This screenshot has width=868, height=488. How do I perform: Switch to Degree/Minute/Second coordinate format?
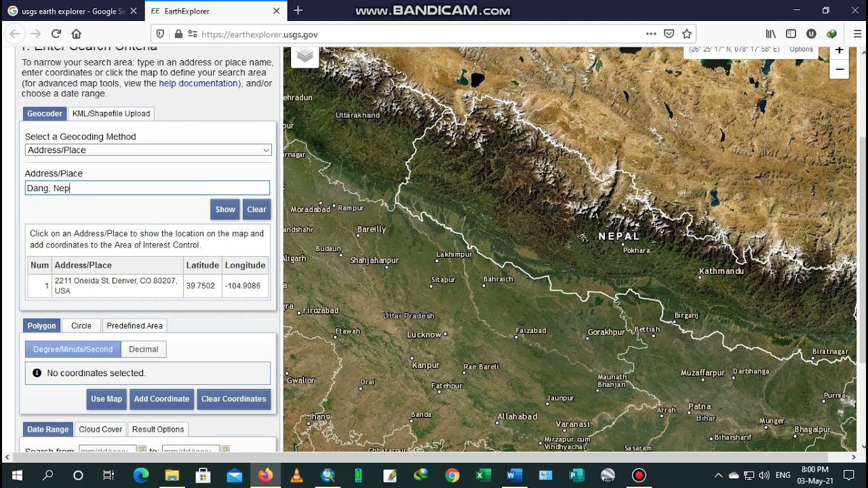coord(73,349)
